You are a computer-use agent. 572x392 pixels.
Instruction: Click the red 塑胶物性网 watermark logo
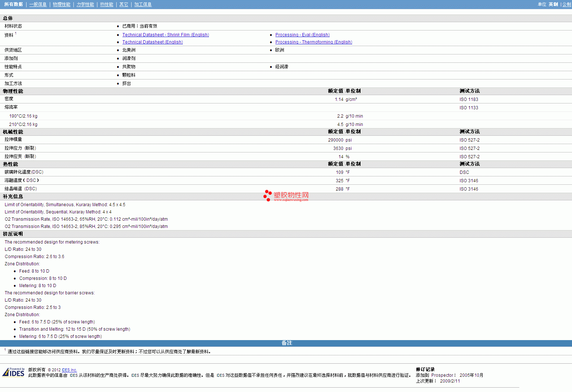(x=286, y=196)
